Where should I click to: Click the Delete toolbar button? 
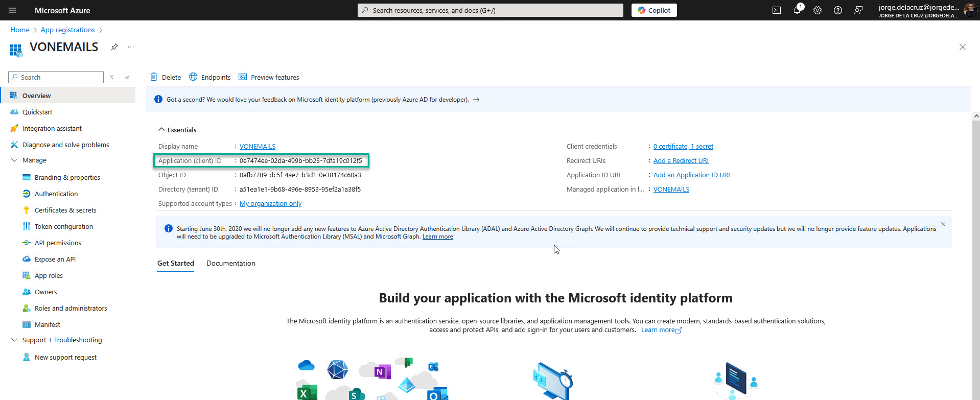166,77
